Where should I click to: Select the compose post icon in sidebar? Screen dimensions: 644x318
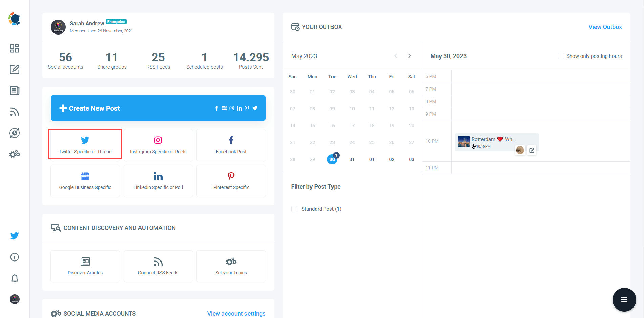(14, 70)
